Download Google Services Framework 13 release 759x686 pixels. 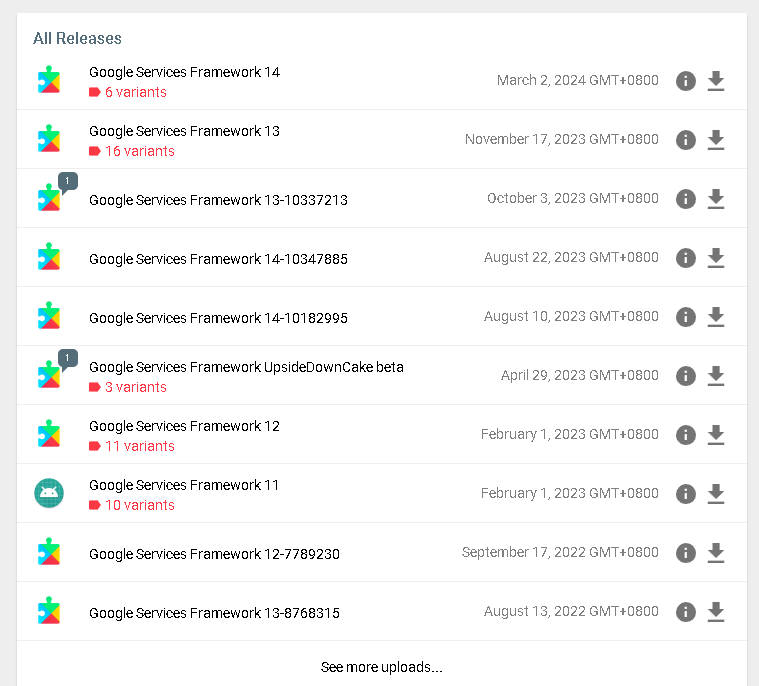[x=715, y=140]
